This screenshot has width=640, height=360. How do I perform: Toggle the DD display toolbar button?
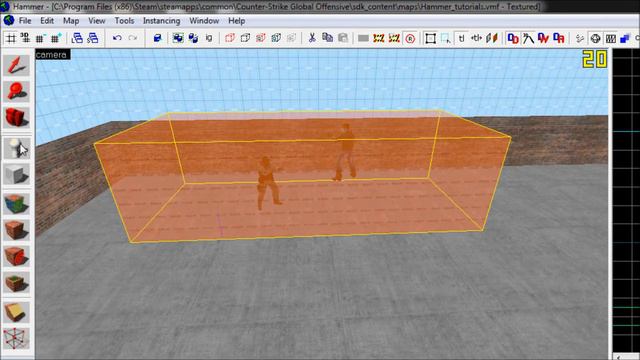513,38
